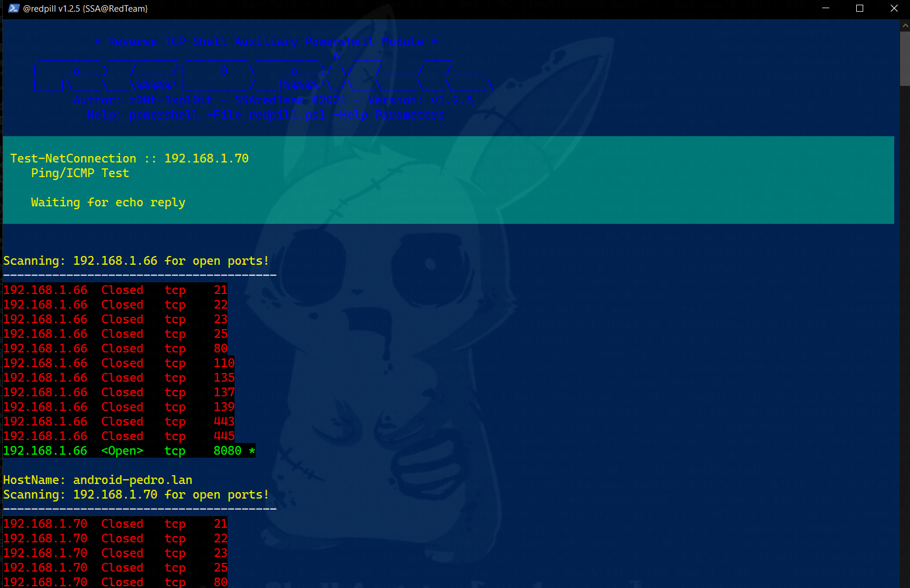Click the 192.168.1.66 port 80 row
910x588 pixels.
tap(115, 348)
